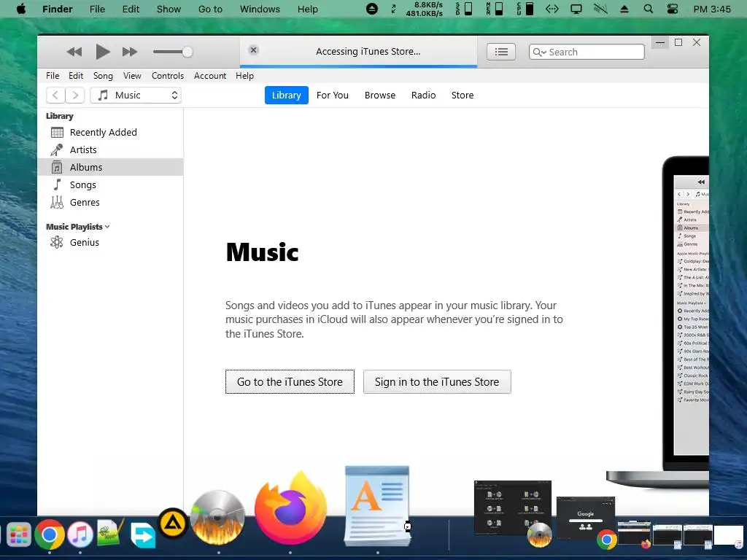Select Genres in the sidebar
747x560 pixels.
pyautogui.click(x=110, y=203)
